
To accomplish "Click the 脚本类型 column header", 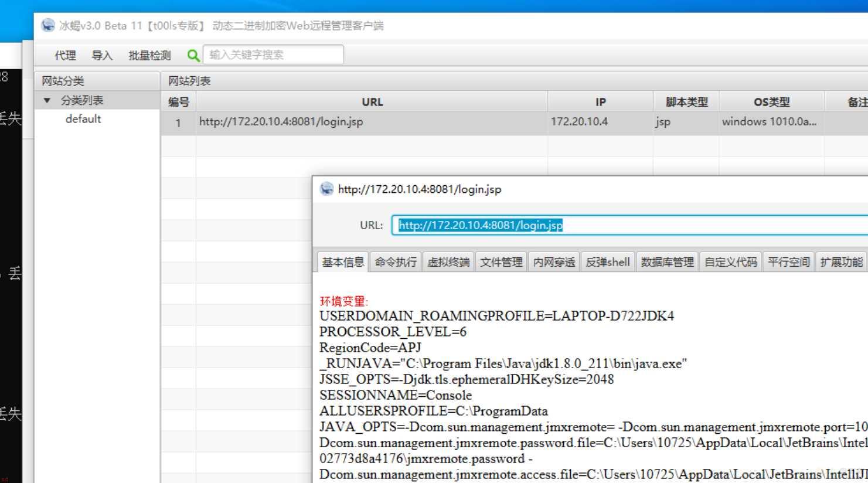I will [x=686, y=102].
